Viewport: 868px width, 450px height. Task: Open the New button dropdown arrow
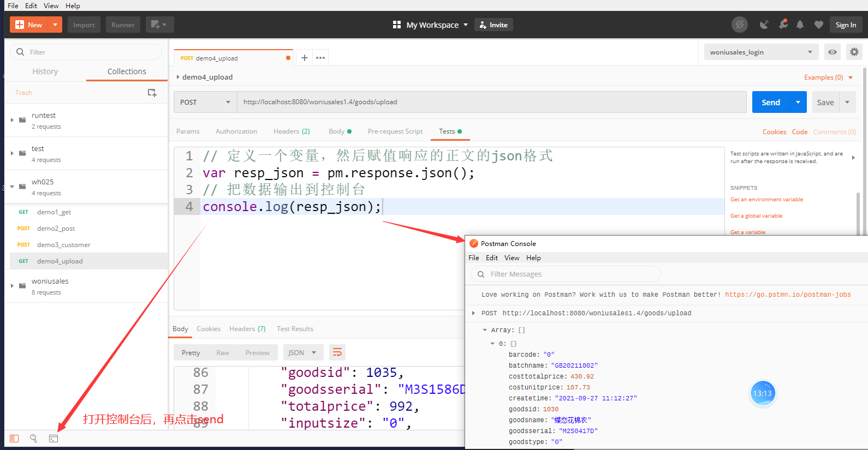click(x=55, y=25)
